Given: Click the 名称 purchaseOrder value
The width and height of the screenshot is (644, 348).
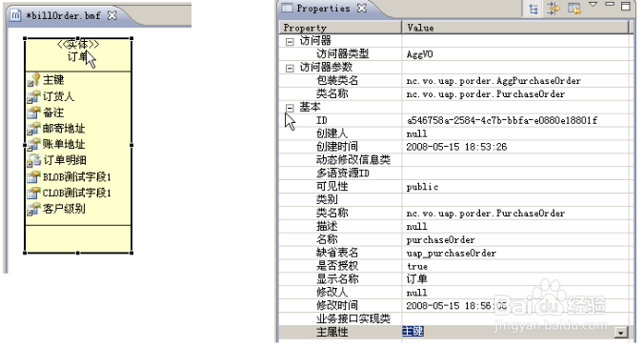Looking at the screenshot, I should 440,239.
